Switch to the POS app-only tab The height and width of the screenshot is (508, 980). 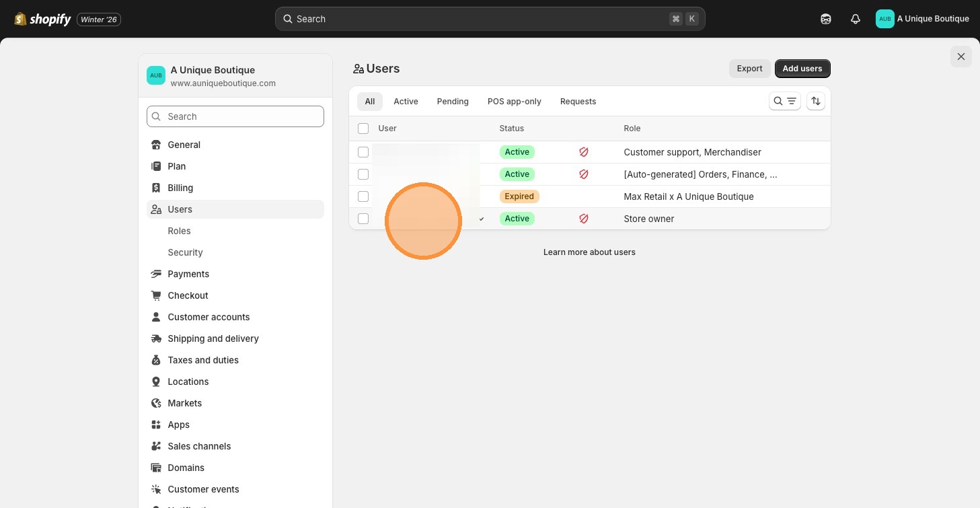coord(515,102)
